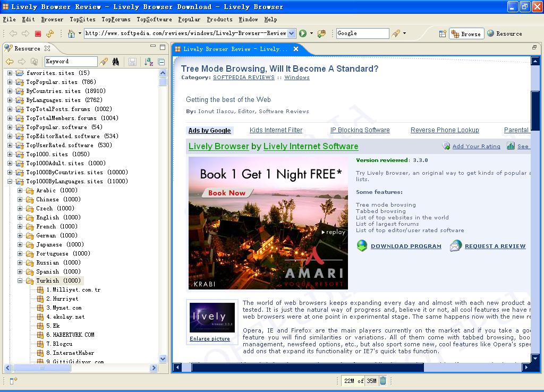The image size is (544, 392).
Task: Select the Lively Browser Review tab
Action: coord(235,49)
